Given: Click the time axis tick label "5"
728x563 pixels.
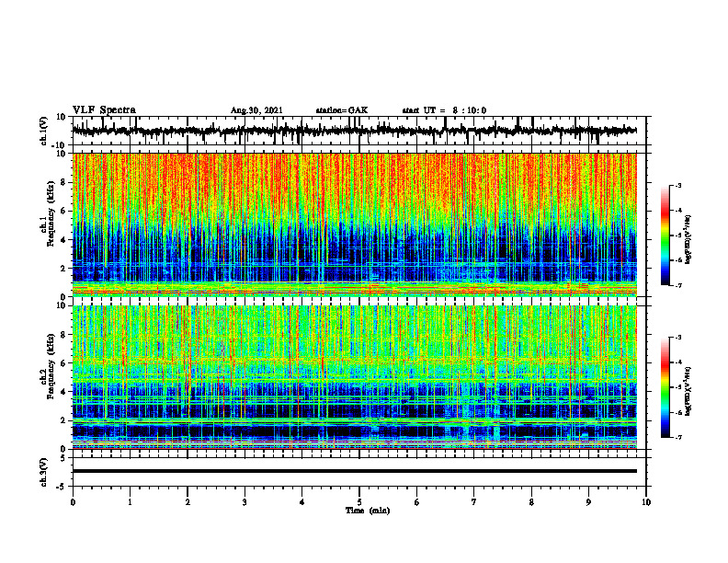Looking at the screenshot, I should pos(359,502).
